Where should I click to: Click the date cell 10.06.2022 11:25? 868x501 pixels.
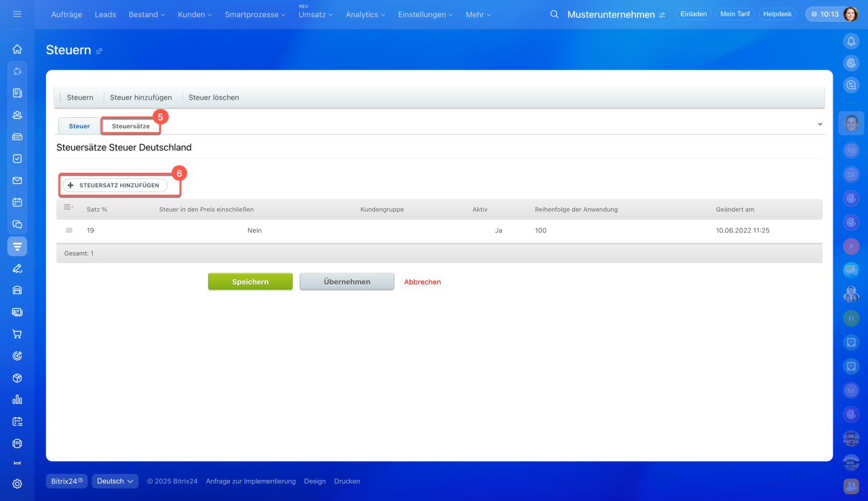pyautogui.click(x=743, y=231)
